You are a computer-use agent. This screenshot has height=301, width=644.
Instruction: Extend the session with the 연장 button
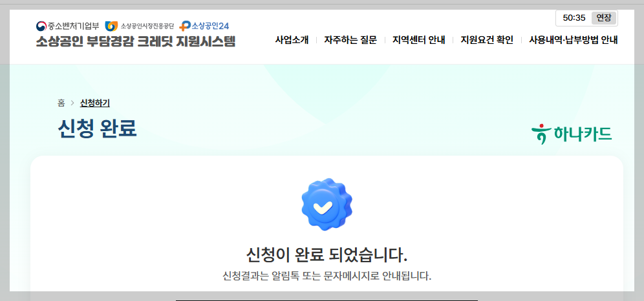pyautogui.click(x=604, y=18)
